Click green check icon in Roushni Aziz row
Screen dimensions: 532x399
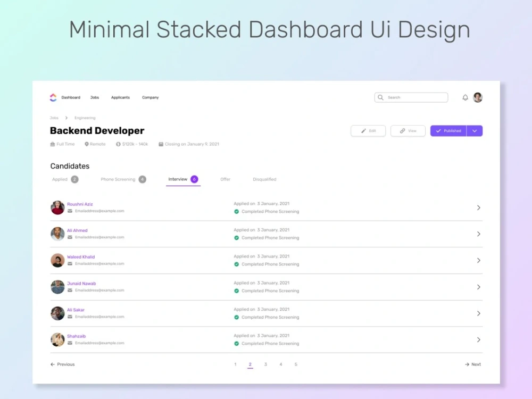(237, 212)
